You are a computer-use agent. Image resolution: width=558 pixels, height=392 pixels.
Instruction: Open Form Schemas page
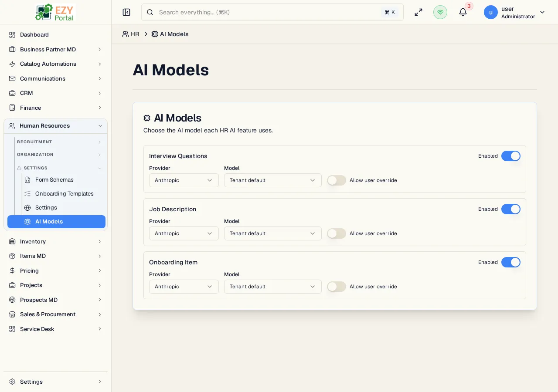click(64, 180)
